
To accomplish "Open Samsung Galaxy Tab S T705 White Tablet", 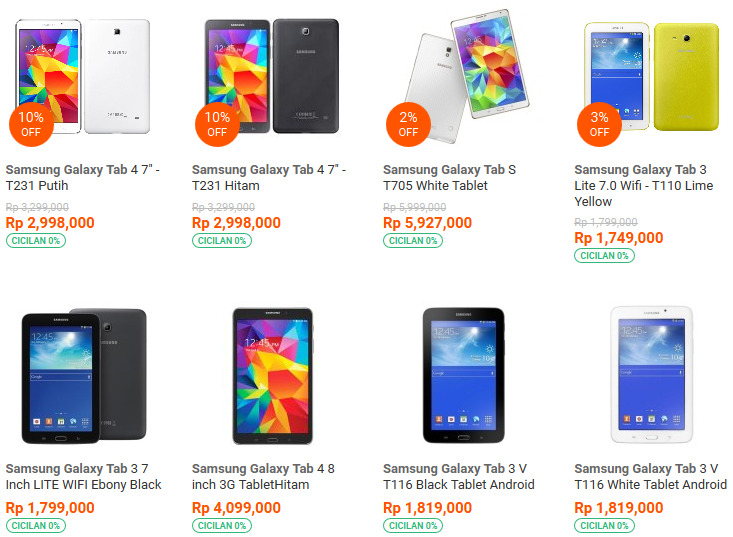I will coord(449,178).
